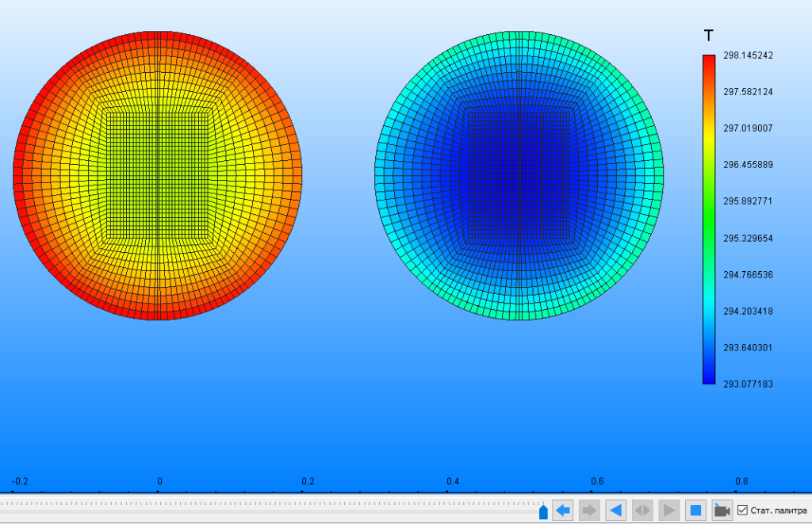Click the T legend title
The image size is (812, 524).
708,36
